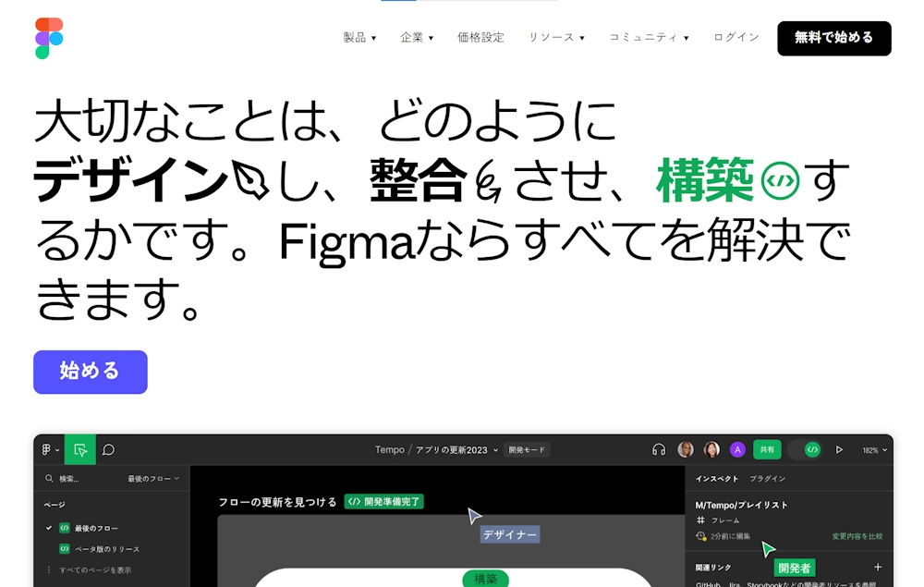Click the 無料で始める button
Image resolution: width=924 pixels, height=587 pixels.
(x=833, y=38)
